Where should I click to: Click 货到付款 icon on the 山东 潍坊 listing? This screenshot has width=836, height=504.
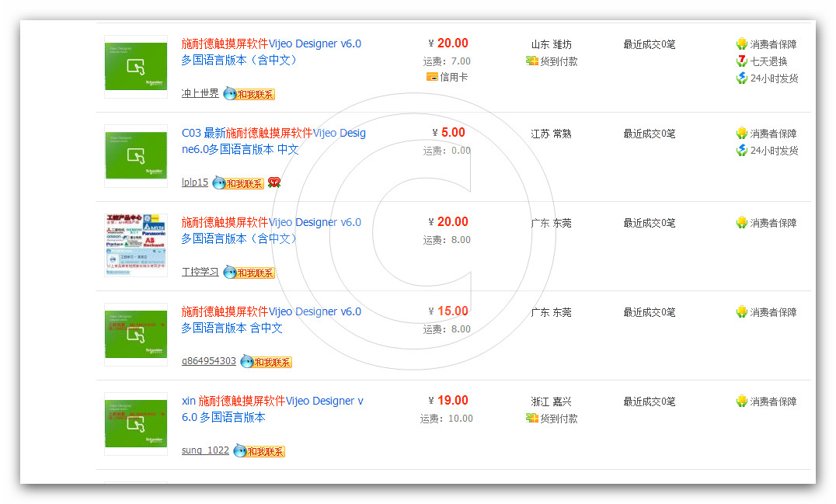532,61
